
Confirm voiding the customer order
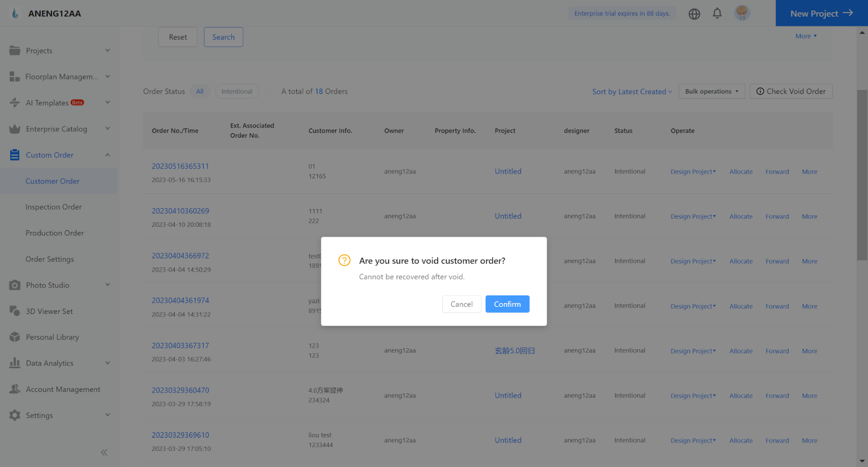click(507, 304)
